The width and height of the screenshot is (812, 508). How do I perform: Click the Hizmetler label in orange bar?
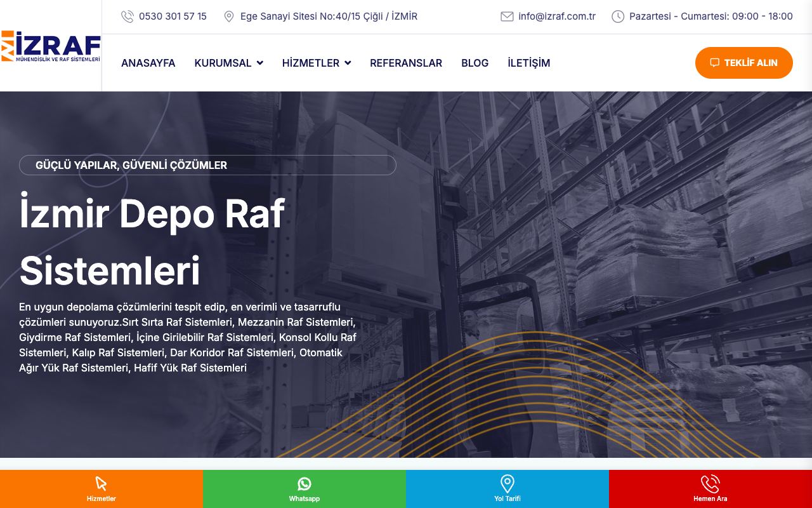[x=101, y=499]
